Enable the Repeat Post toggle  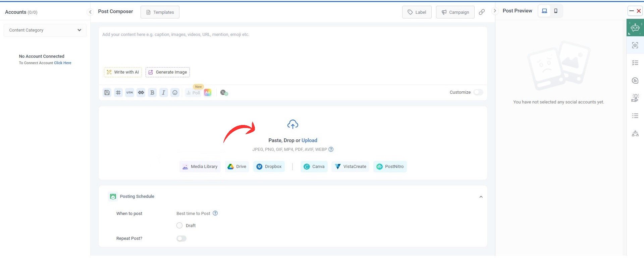pos(181,239)
